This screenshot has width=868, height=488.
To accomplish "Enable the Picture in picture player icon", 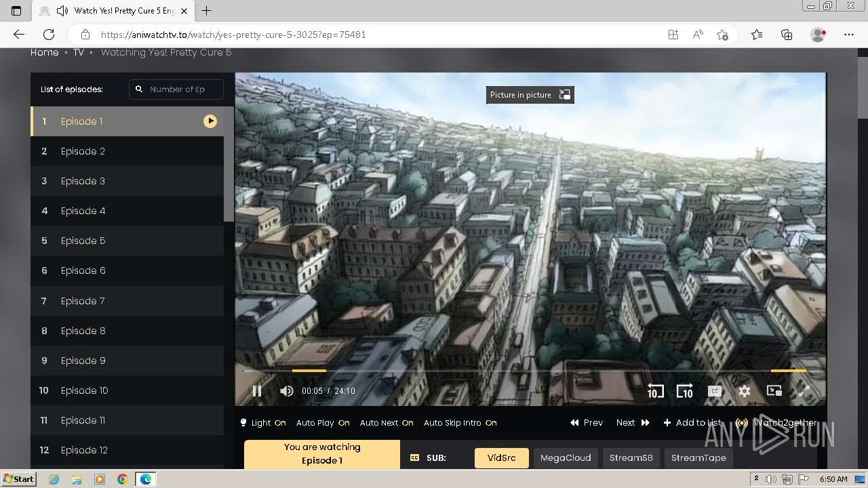I will [774, 391].
